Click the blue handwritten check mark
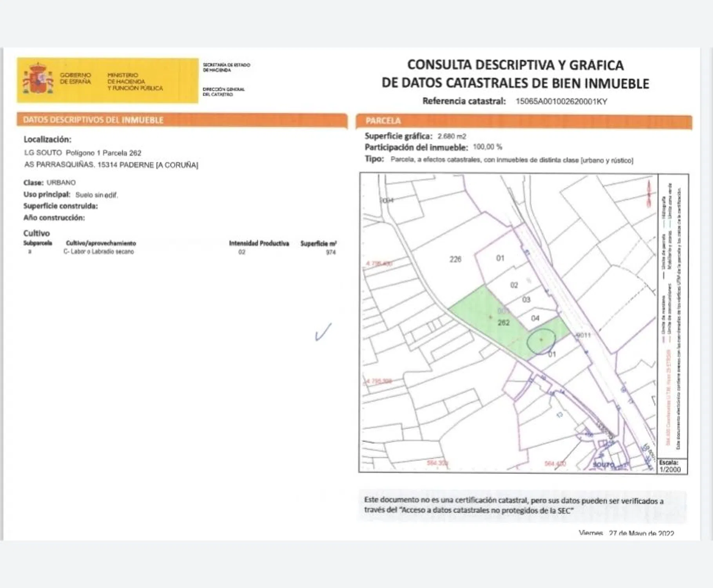 tap(323, 332)
